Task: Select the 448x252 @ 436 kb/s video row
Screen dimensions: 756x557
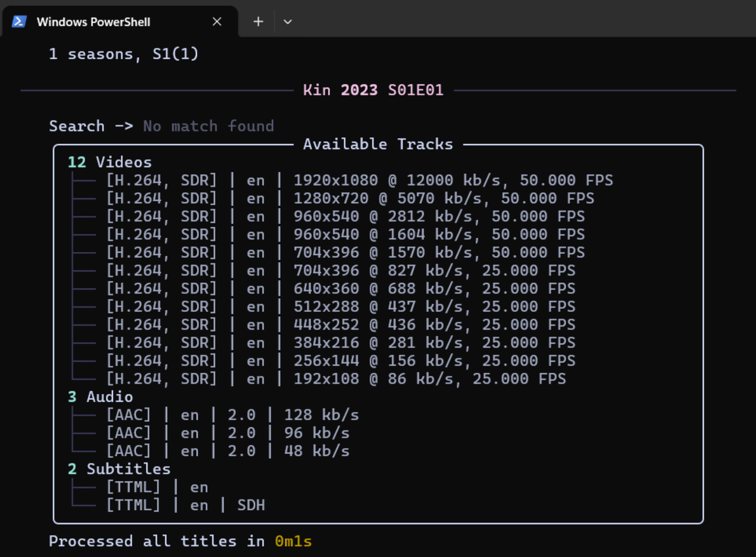Action: (x=341, y=325)
